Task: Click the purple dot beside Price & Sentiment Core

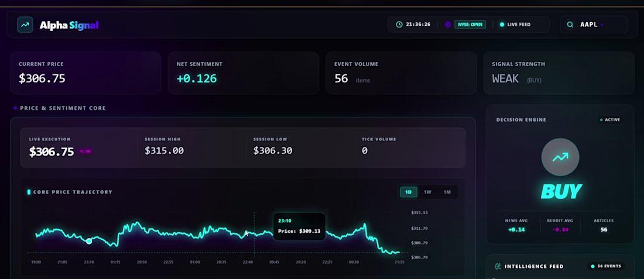Action: (15, 108)
